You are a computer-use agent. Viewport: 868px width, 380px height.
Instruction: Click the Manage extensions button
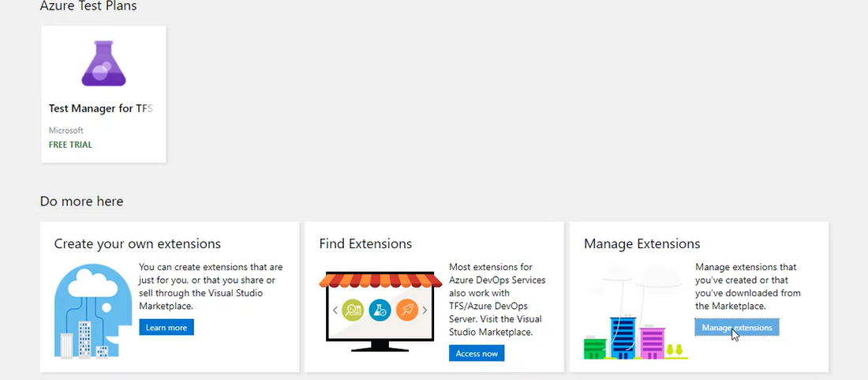coord(737,327)
